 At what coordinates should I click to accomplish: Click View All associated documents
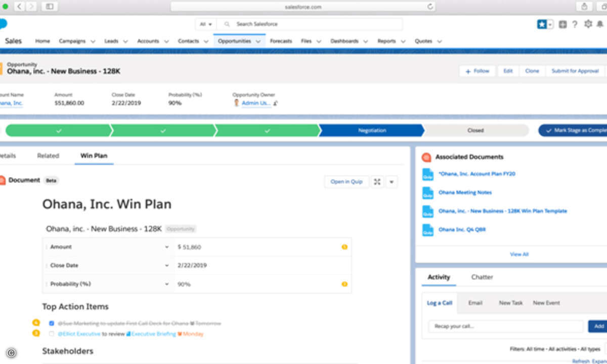(x=519, y=254)
